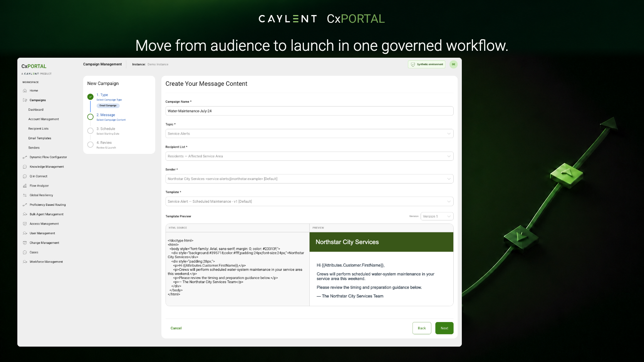Click the Back button
644x362 pixels.
coord(422,328)
